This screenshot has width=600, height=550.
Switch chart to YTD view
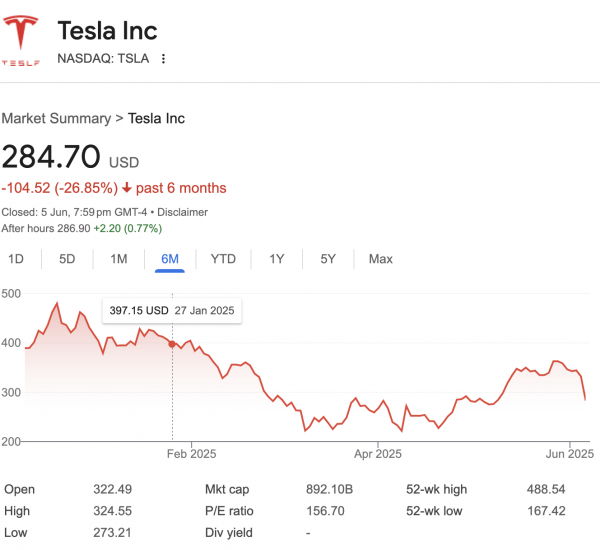pos(223,259)
